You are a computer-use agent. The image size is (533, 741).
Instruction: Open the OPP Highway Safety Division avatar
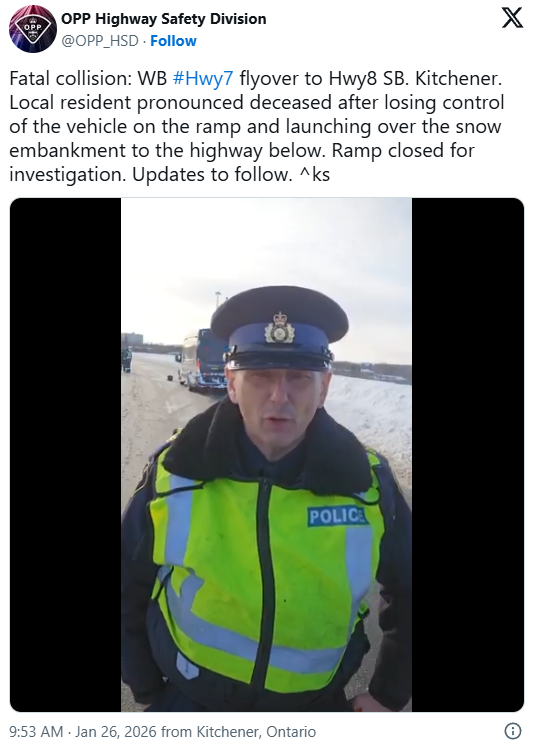(33, 29)
